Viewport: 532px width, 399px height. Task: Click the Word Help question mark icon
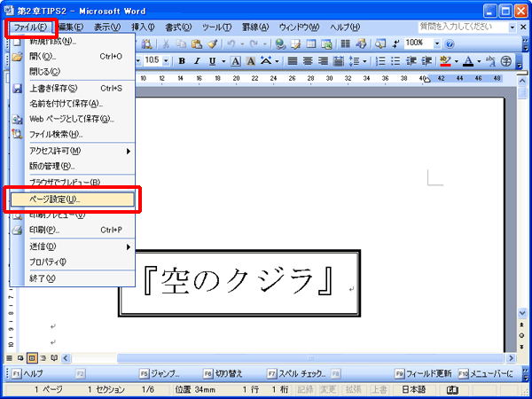point(450,43)
